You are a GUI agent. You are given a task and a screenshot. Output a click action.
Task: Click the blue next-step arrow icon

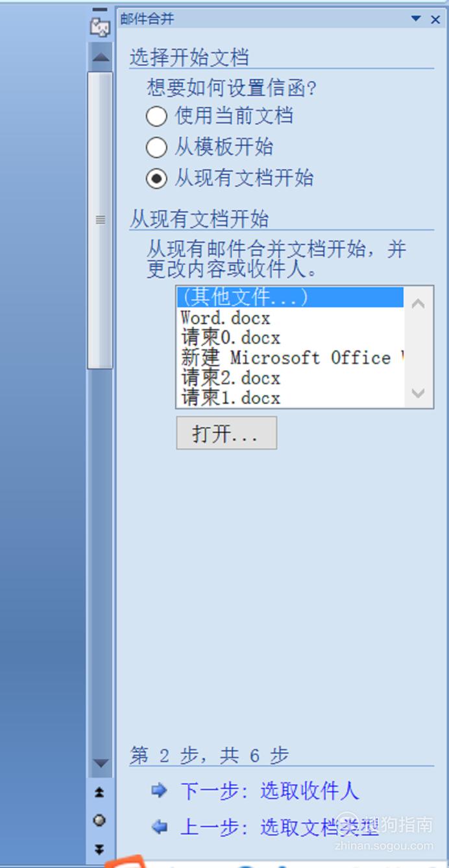[159, 790]
